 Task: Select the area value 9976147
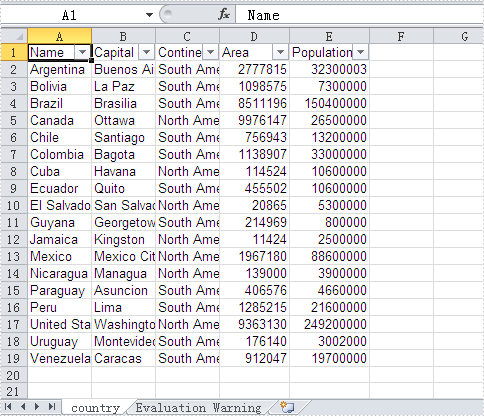(x=254, y=120)
